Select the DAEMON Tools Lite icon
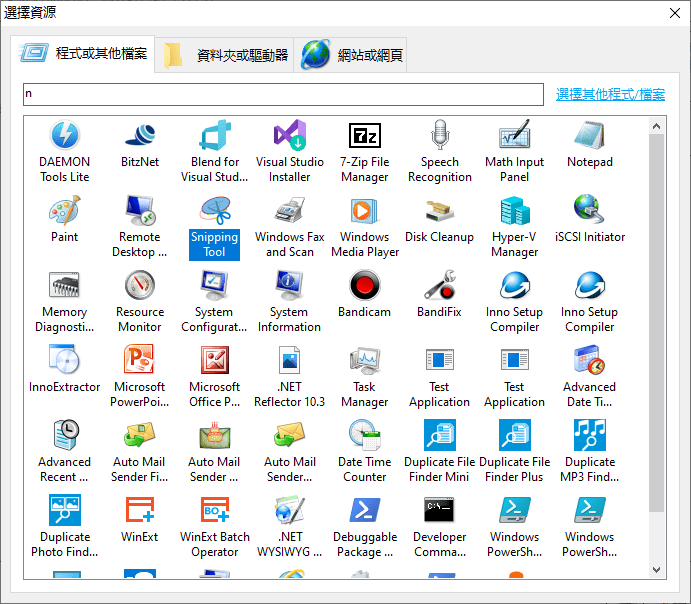 65,135
